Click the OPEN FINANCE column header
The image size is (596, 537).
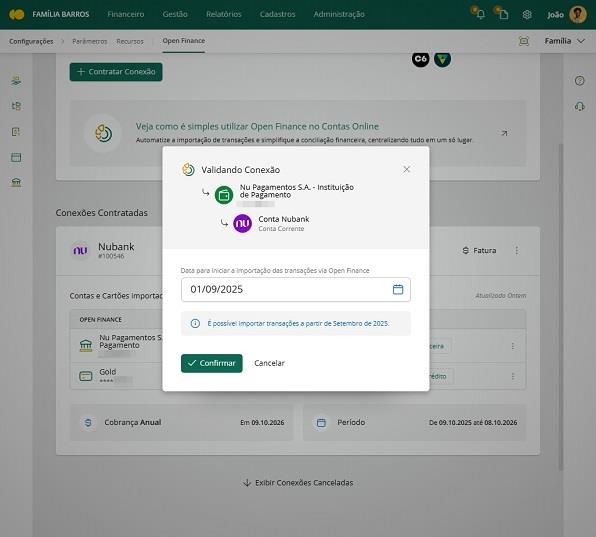101,320
